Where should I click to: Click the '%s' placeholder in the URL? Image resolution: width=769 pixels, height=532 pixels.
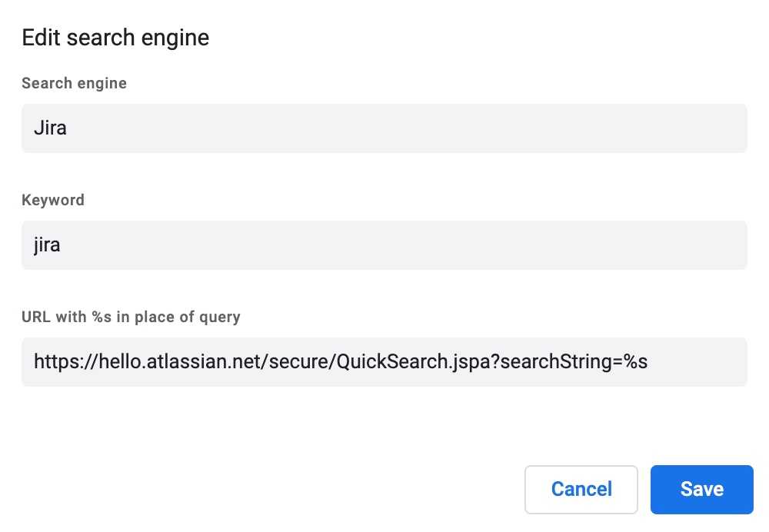tap(635, 362)
